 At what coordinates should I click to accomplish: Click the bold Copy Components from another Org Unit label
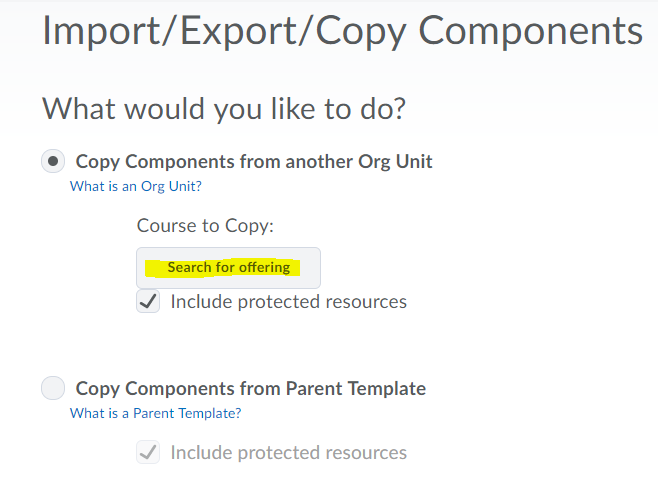tap(254, 161)
